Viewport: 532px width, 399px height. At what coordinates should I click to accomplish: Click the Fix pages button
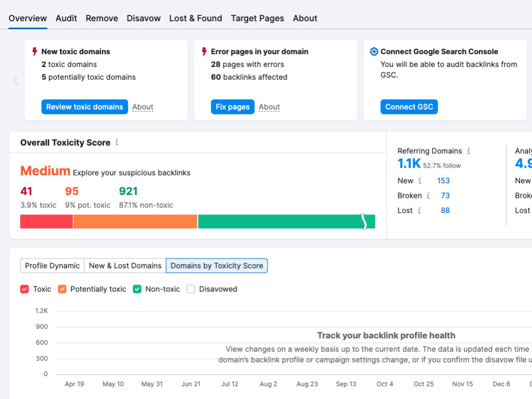click(233, 107)
